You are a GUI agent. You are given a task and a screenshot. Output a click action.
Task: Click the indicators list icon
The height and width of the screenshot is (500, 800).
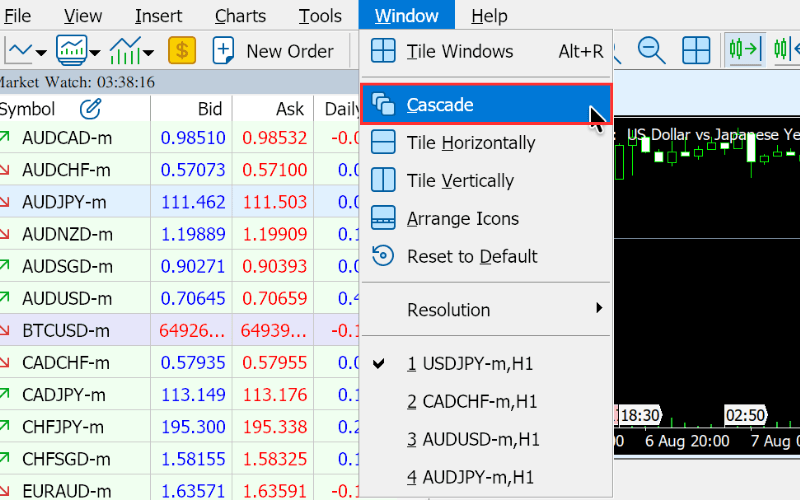coord(125,50)
